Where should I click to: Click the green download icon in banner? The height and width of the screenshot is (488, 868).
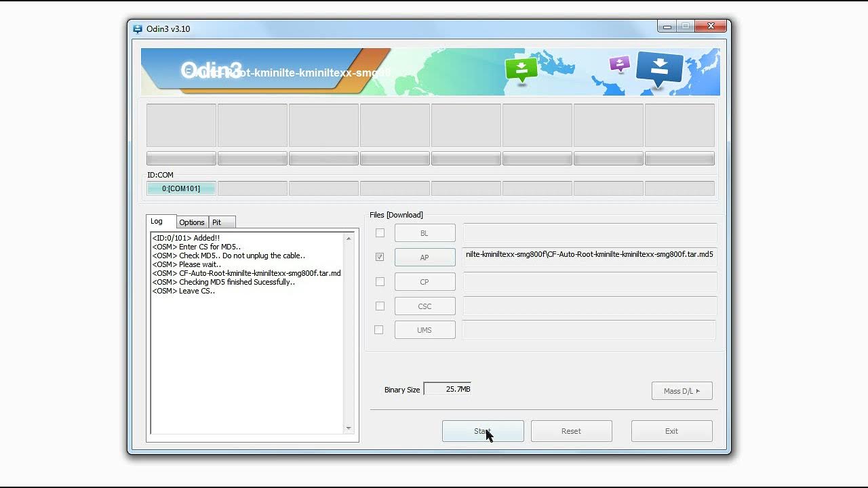[x=521, y=69]
